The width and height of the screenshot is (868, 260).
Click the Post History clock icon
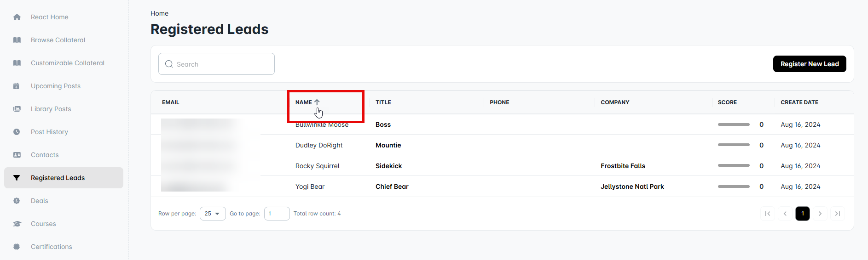(x=17, y=132)
